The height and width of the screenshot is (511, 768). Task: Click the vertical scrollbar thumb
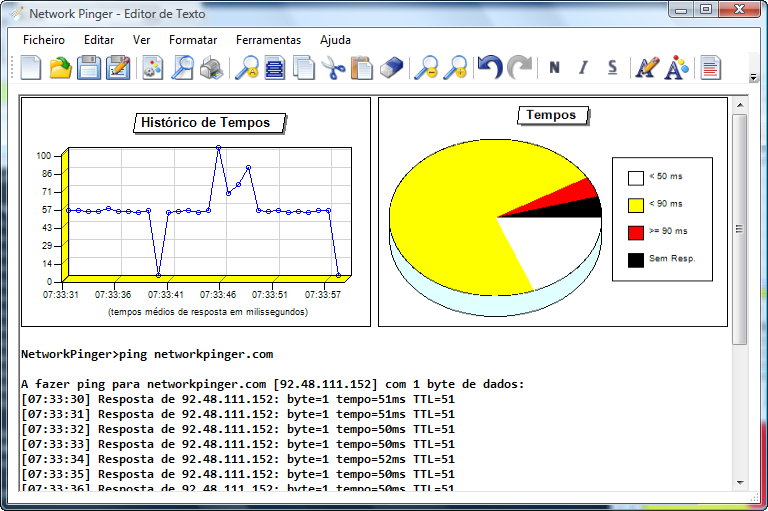tap(740, 229)
